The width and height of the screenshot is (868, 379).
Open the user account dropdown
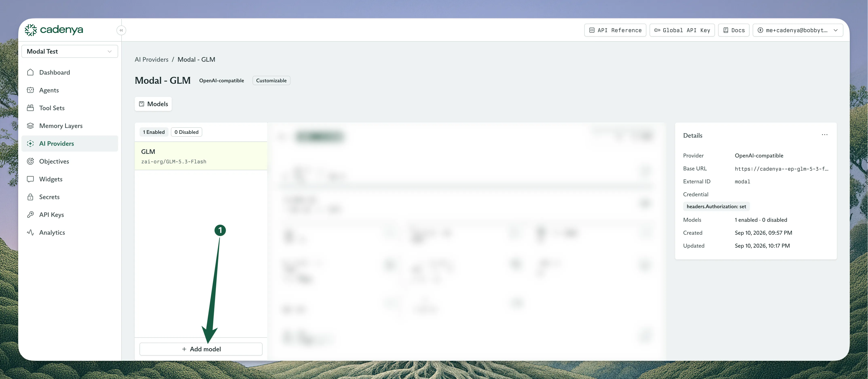coord(798,30)
